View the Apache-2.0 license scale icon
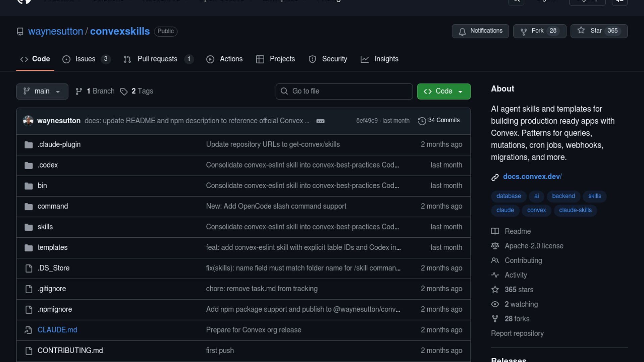This screenshot has width=644, height=362. [x=495, y=246]
